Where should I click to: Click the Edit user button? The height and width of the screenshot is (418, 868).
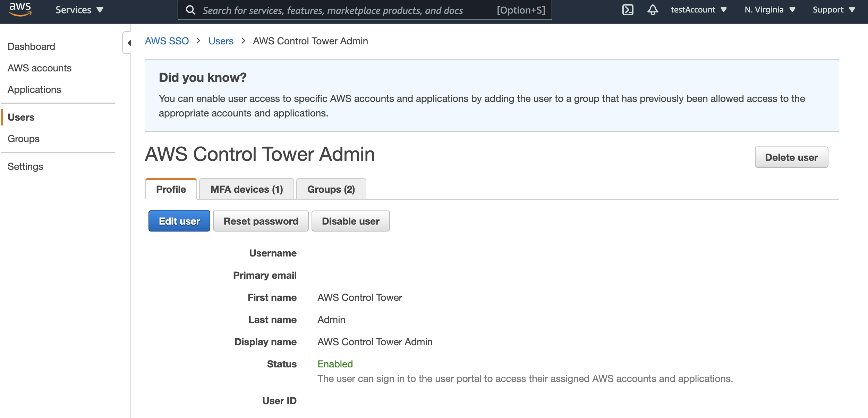coord(179,221)
